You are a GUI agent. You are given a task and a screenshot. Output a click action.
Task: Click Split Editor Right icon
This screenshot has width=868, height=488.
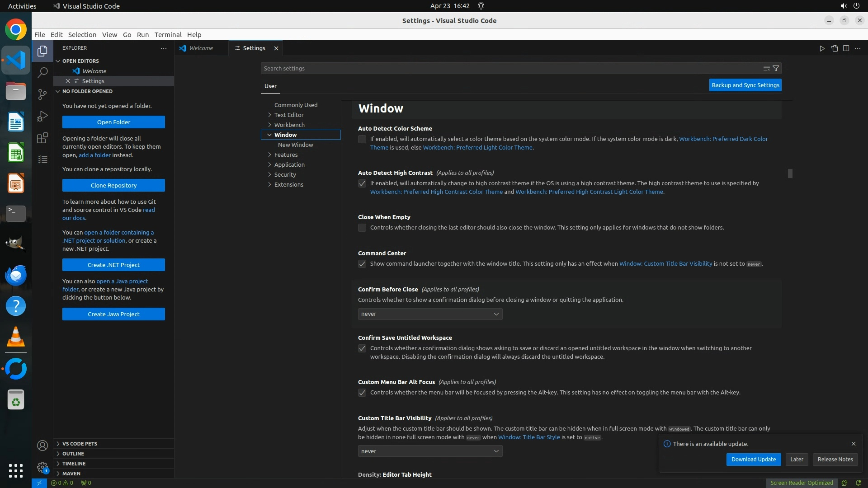coord(846,48)
